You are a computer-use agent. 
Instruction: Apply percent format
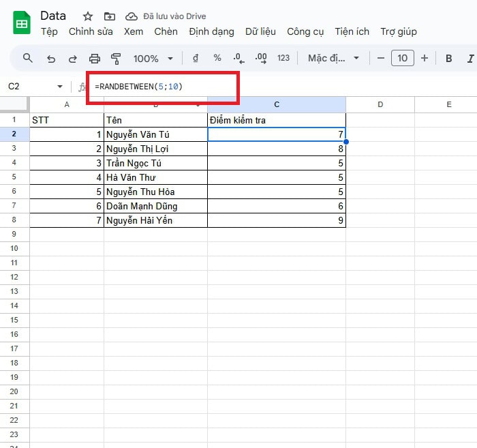[217, 59]
